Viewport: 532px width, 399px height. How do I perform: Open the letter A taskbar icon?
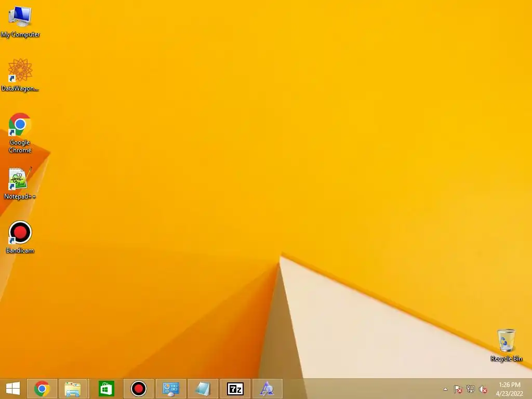(x=268, y=389)
